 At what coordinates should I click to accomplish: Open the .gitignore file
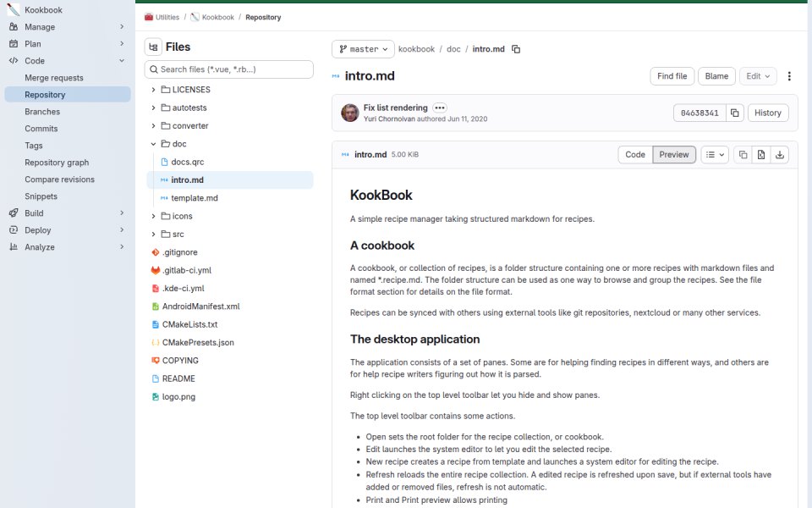tap(179, 252)
